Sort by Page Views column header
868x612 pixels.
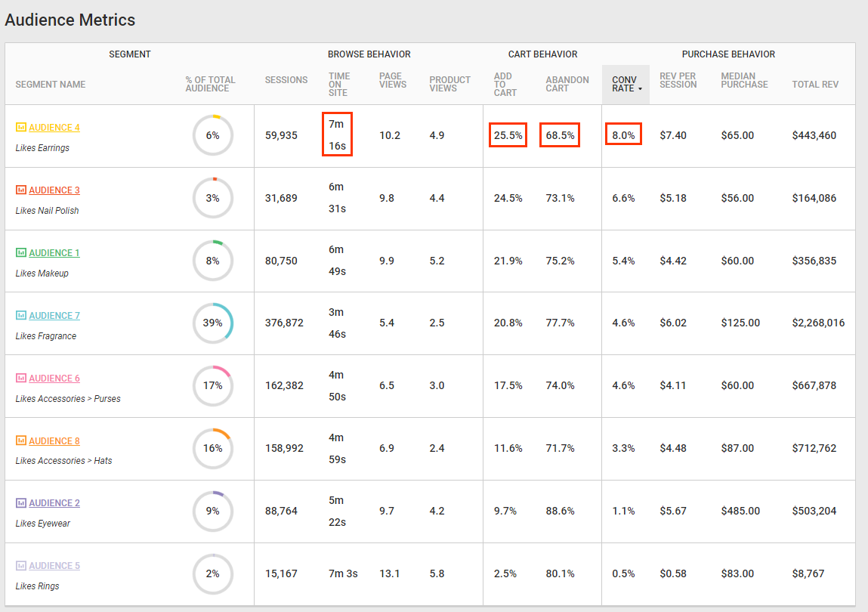click(393, 80)
